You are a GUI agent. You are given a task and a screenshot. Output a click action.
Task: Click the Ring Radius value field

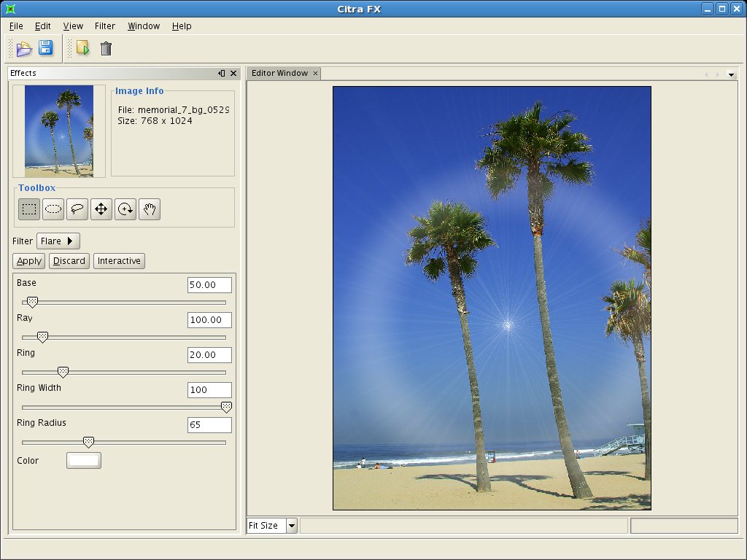(209, 425)
